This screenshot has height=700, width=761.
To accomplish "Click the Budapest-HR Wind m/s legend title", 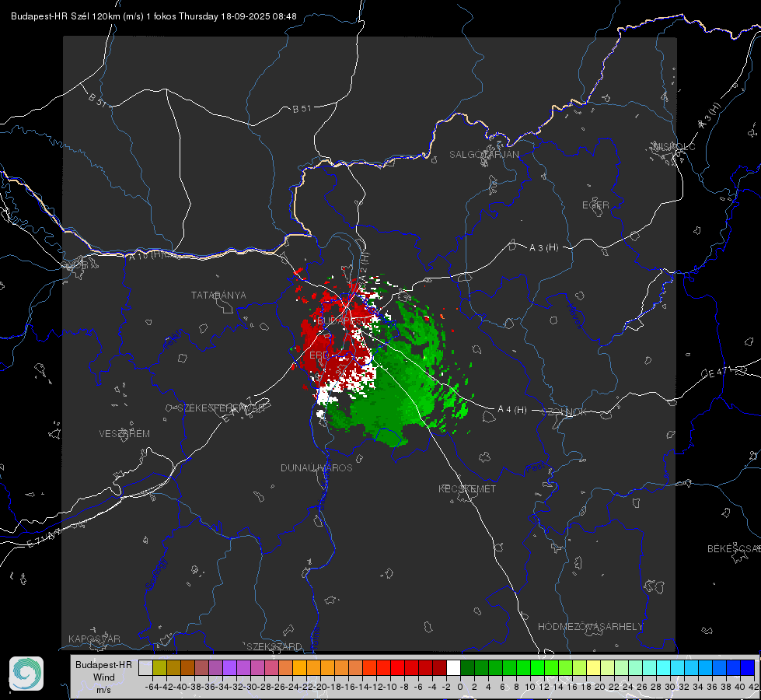I will tap(103, 677).
